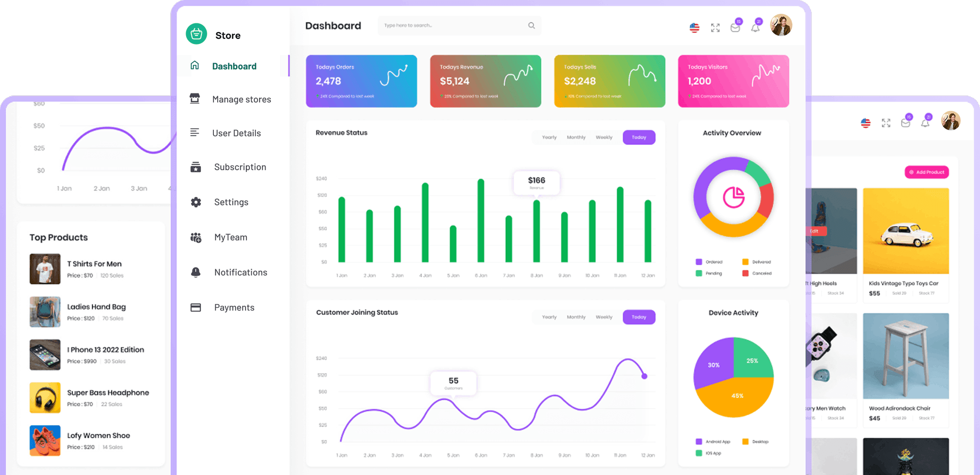980x475 pixels.
Task: Open the Todays Revenue card
Action: pyautogui.click(x=485, y=81)
